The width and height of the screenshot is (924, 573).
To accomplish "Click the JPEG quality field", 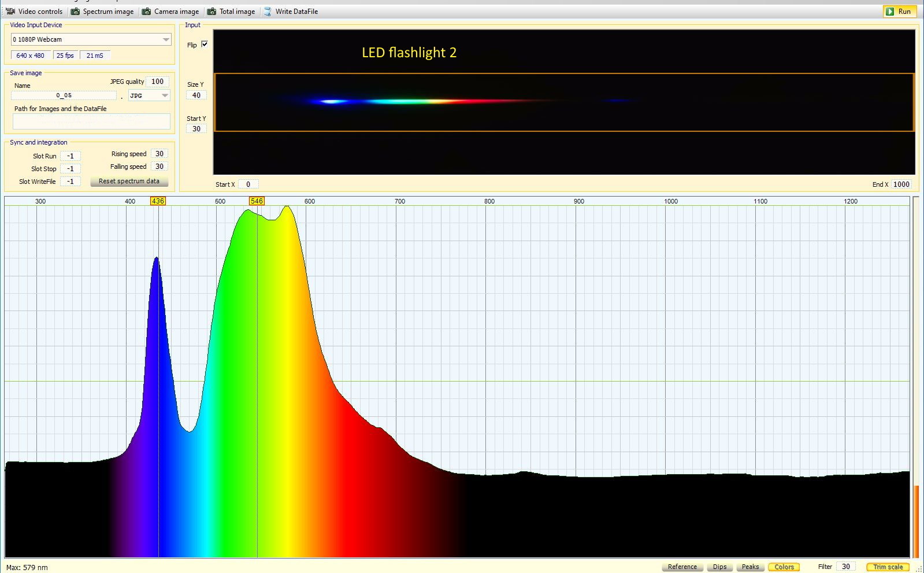I will point(157,82).
